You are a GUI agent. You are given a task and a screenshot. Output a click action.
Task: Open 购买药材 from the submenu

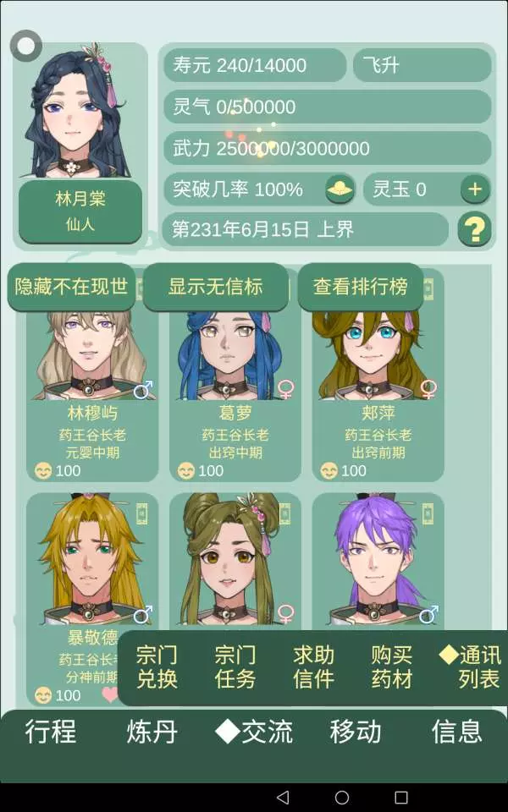[392, 667]
